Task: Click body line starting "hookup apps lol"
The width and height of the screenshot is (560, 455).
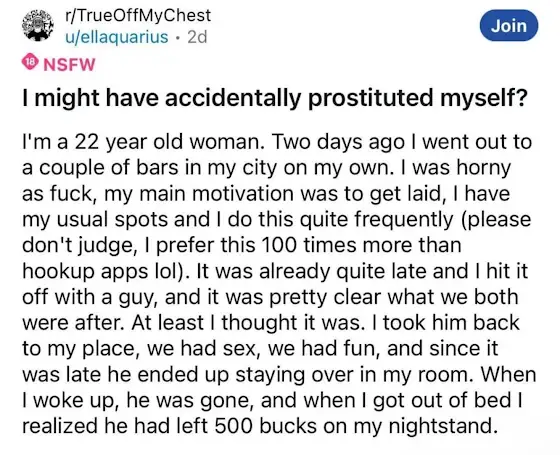Action: tap(275, 271)
